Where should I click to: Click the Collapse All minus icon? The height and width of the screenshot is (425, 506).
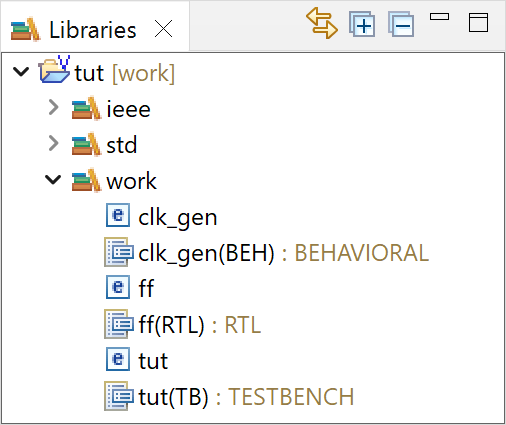pos(401,24)
